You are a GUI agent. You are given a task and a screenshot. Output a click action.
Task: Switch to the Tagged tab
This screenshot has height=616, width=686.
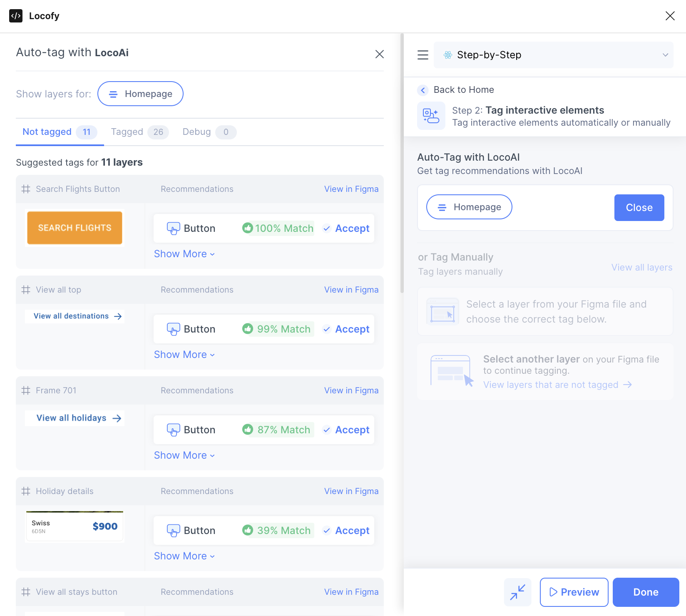127,132
